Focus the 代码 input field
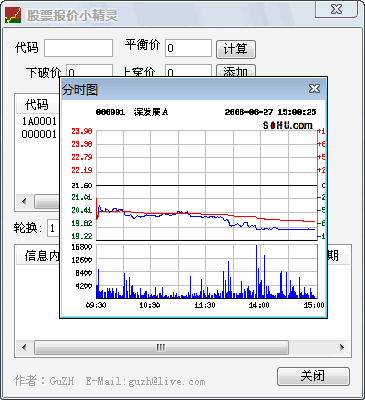The image size is (365, 400). pyautogui.click(x=79, y=48)
